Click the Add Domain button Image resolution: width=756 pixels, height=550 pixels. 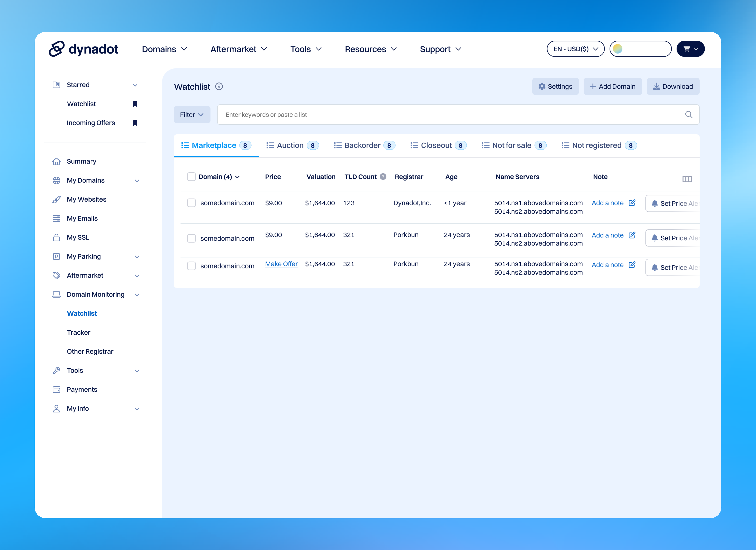[613, 86]
